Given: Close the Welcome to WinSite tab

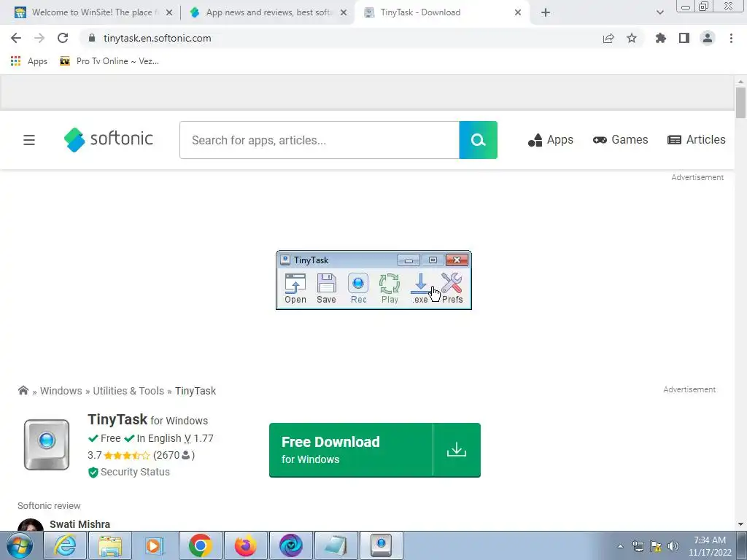Looking at the screenshot, I should [169, 13].
